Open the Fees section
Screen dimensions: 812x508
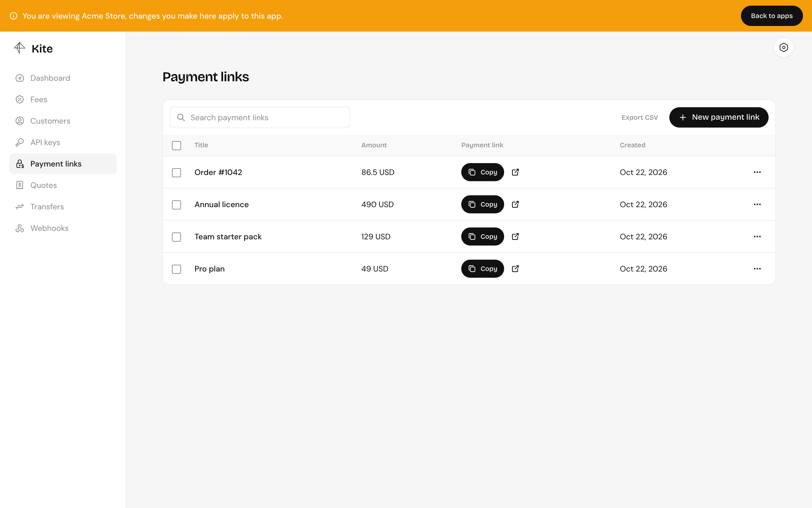(63, 99)
